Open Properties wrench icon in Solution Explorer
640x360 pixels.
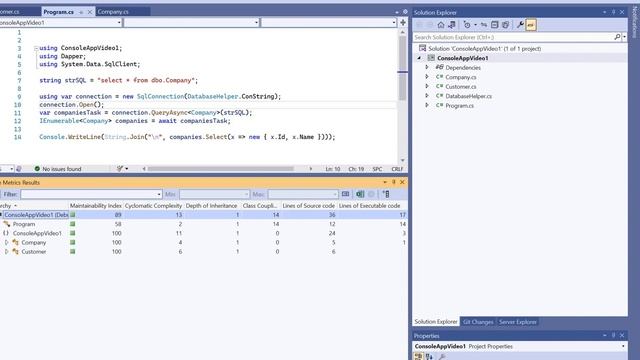(x=520, y=25)
